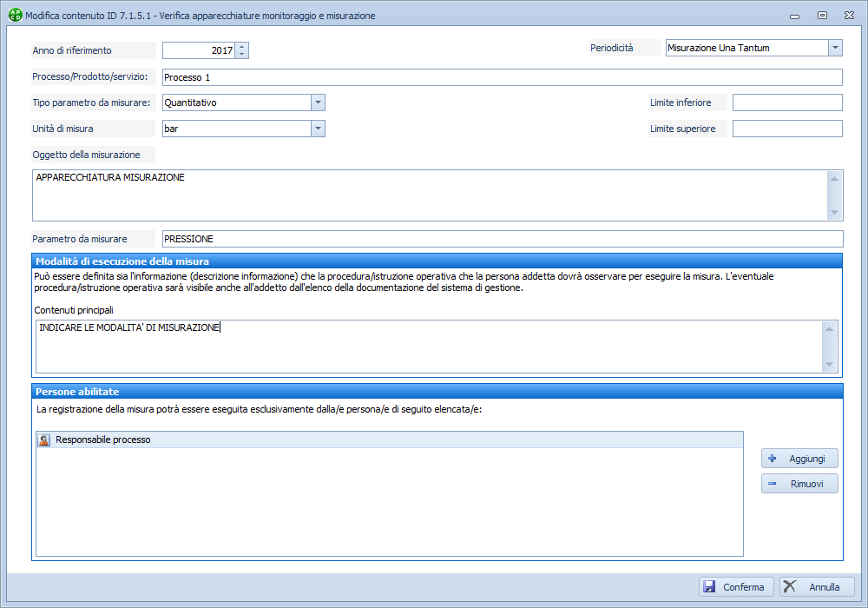Click into the Limite inferiore field
The image size is (868, 608).
tap(786, 102)
